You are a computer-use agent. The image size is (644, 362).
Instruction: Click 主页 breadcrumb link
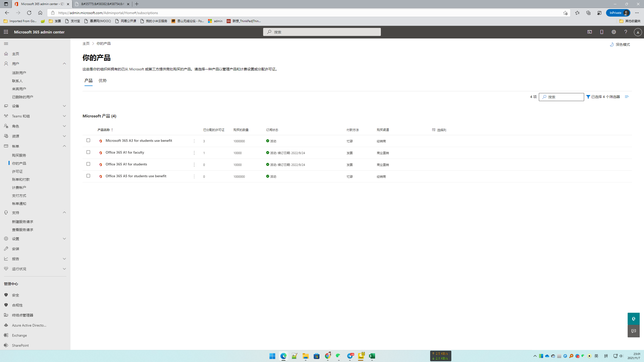(86, 43)
